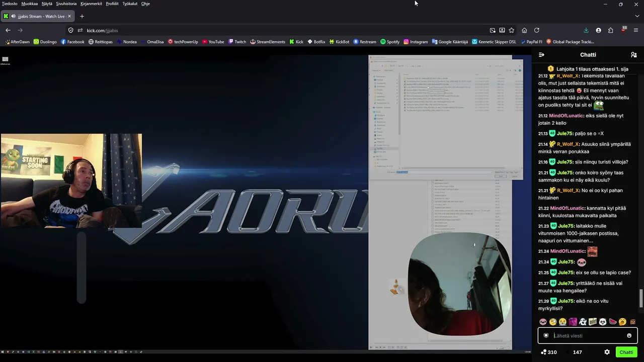
Task: Open the Sivuhistoria menu
Action: pos(66,4)
